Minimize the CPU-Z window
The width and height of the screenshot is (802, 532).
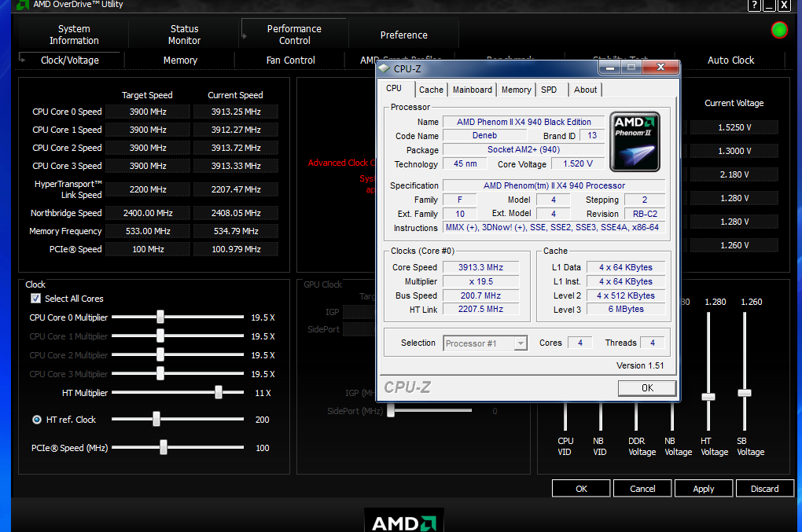click(x=610, y=67)
